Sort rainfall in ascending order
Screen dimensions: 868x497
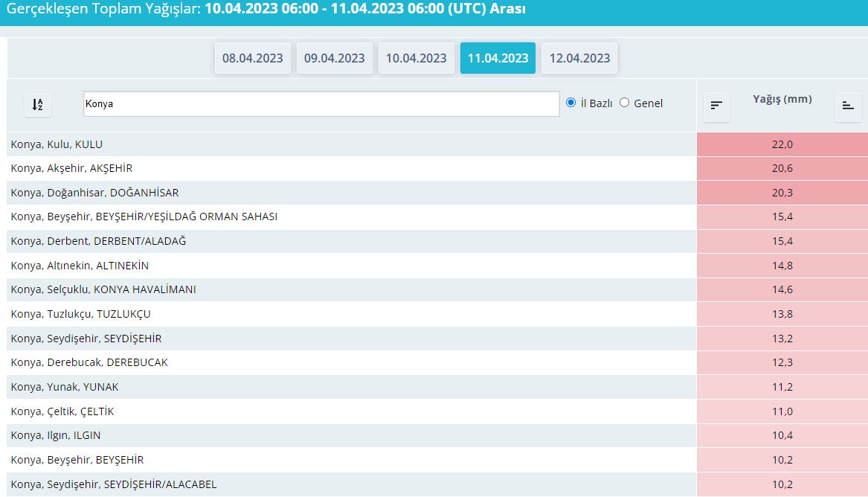click(848, 106)
